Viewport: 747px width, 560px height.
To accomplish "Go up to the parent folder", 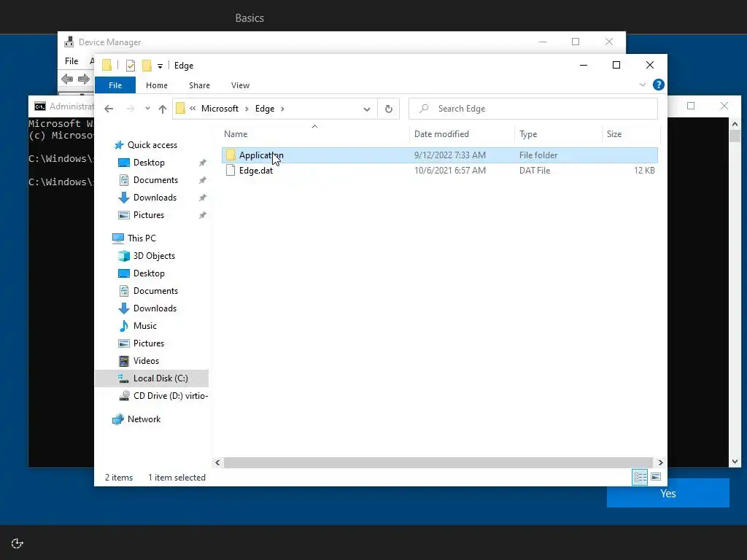I will [163, 109].
